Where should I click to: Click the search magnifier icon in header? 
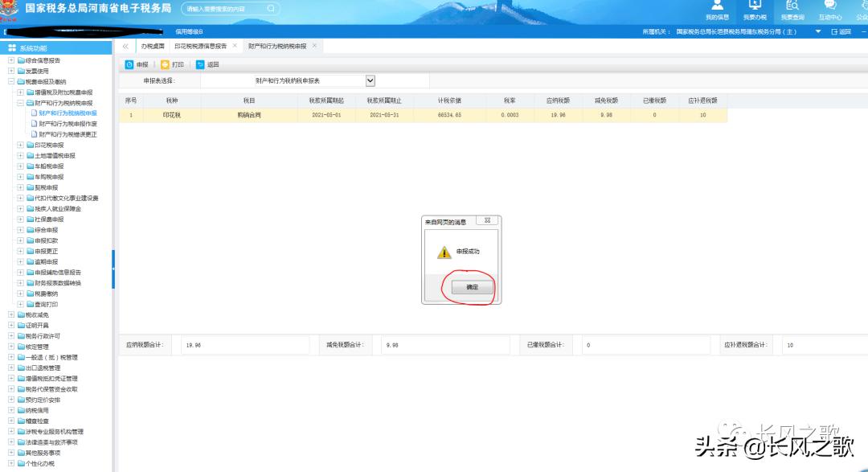click(x=271, y=8)
